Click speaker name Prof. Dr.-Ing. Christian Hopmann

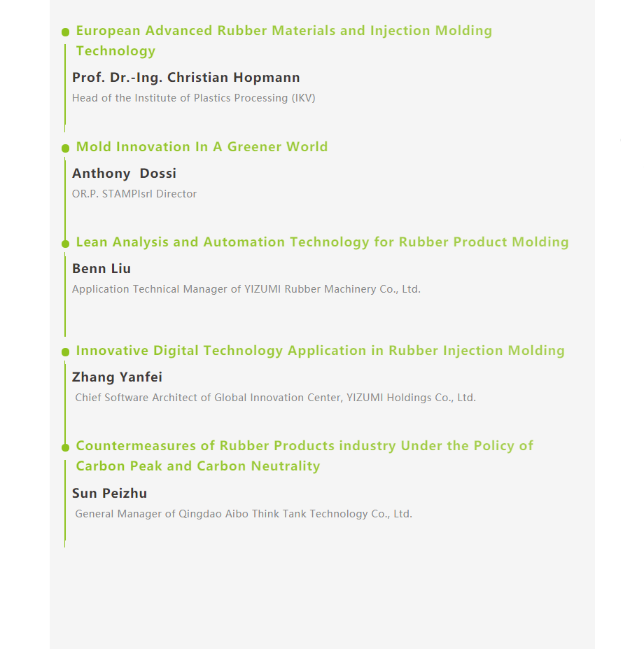pyautogui.click(x=185, y=78)
